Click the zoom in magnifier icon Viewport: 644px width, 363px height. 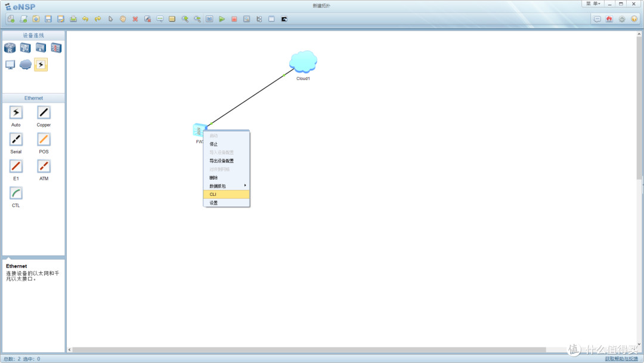click(185, 19)
